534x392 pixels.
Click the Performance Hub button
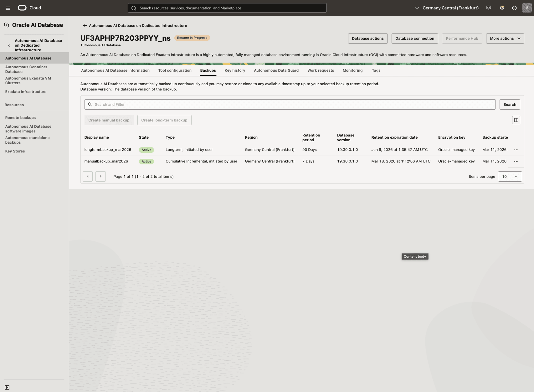462,39
